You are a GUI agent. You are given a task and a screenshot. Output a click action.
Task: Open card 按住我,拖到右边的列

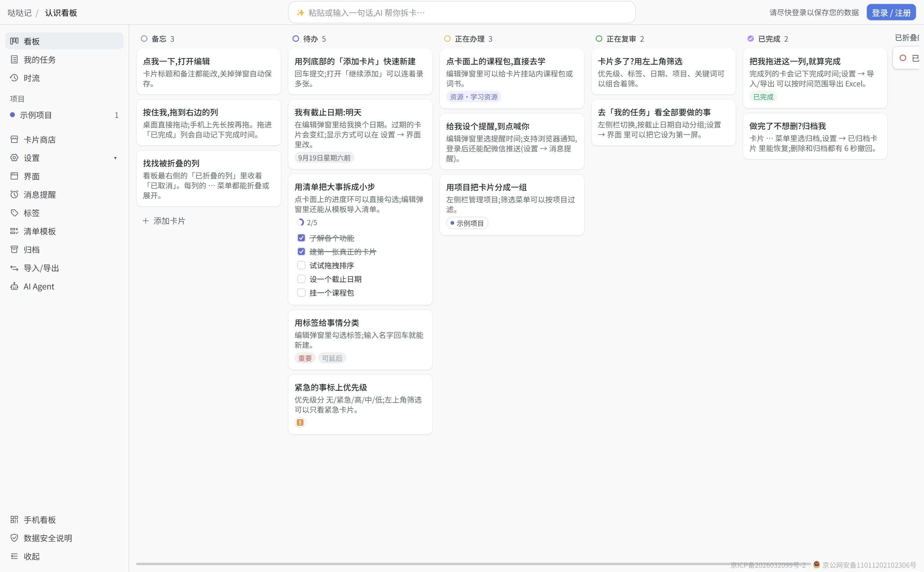tap(209, 122)
